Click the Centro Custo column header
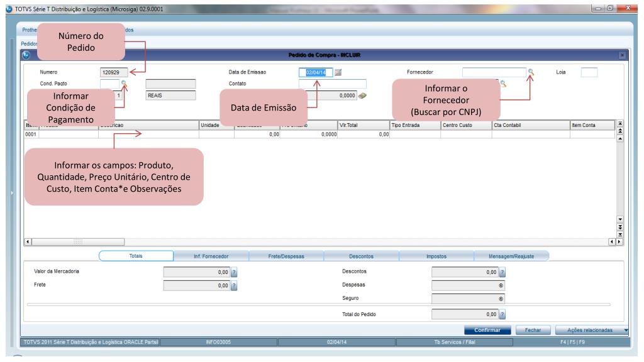Screen dimensions: 644x362 pos(466,125)
